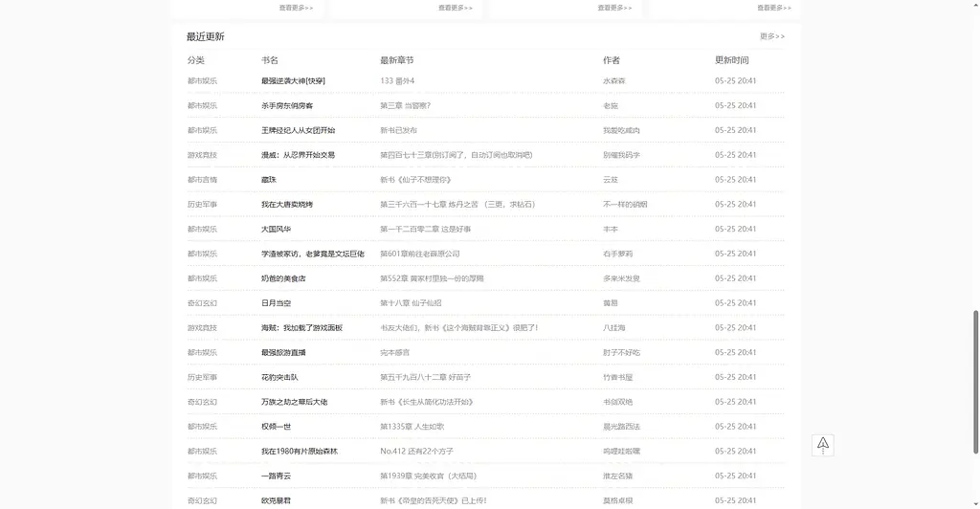
Task: Open the novel 我在1980有片原始森林
Action: [299, 452]
